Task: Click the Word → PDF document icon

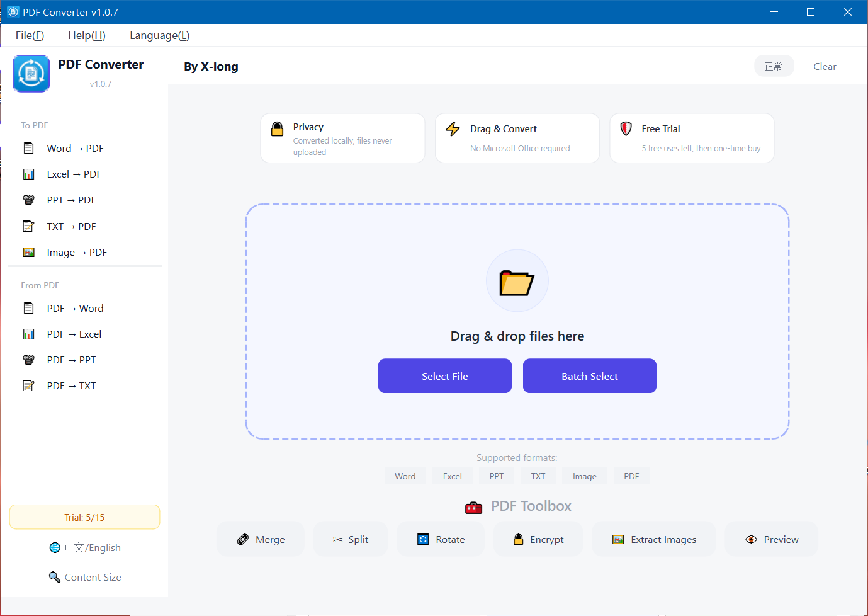Action: click(x=28, y=148)
